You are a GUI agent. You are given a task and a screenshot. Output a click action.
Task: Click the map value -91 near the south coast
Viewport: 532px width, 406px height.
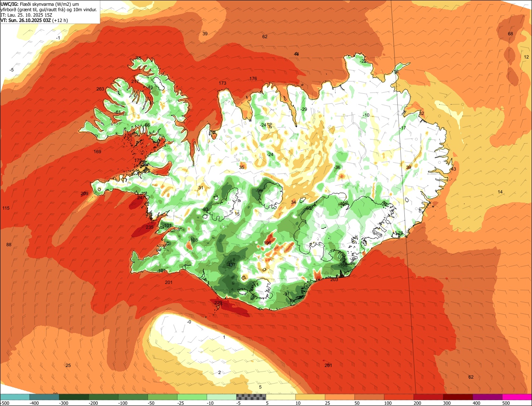tap(286, 294)
